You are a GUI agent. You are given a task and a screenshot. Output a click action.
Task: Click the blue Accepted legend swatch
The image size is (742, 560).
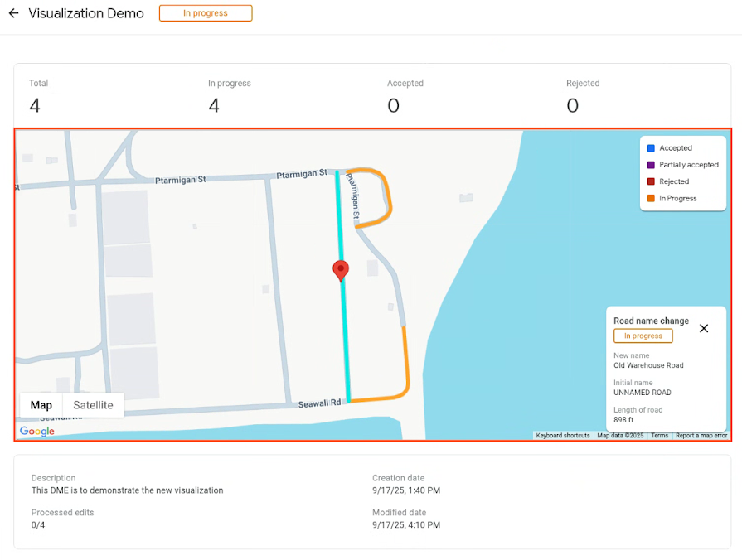[651, 148]
